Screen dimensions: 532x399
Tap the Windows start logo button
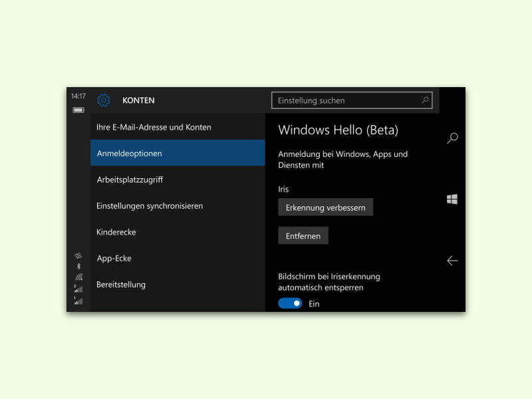coord(452,199)
